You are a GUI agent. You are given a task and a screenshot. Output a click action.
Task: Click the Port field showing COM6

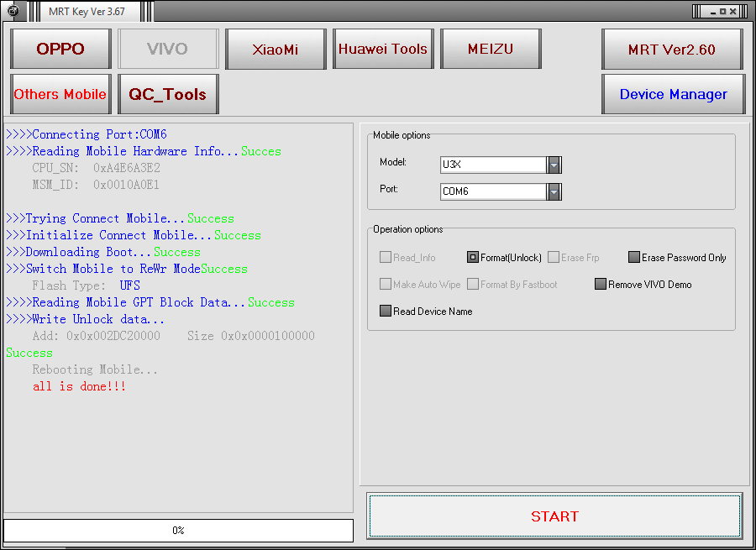(493, 191)
